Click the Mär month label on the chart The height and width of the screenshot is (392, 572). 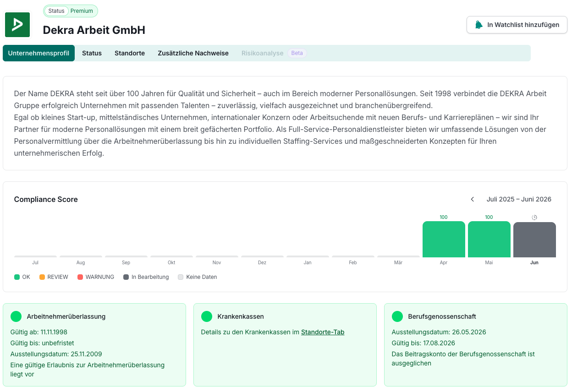tap(398, 263)
